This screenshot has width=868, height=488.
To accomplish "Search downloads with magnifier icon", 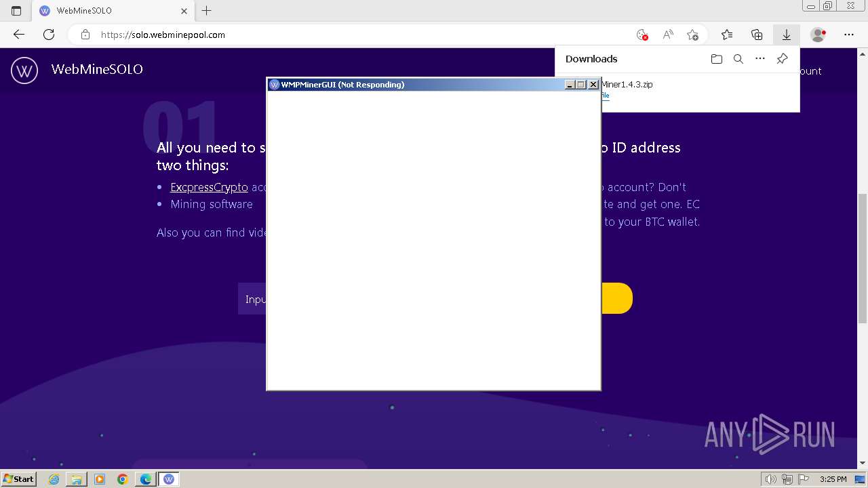I will point(738,59).
